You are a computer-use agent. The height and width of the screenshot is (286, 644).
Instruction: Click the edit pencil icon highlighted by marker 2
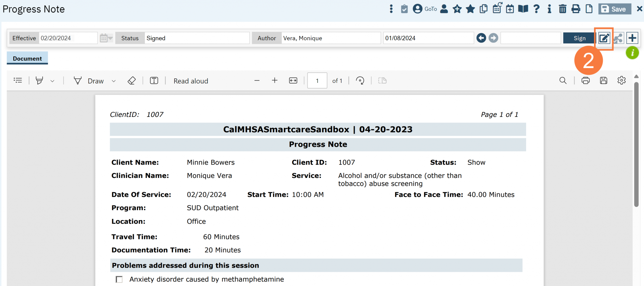604,38
